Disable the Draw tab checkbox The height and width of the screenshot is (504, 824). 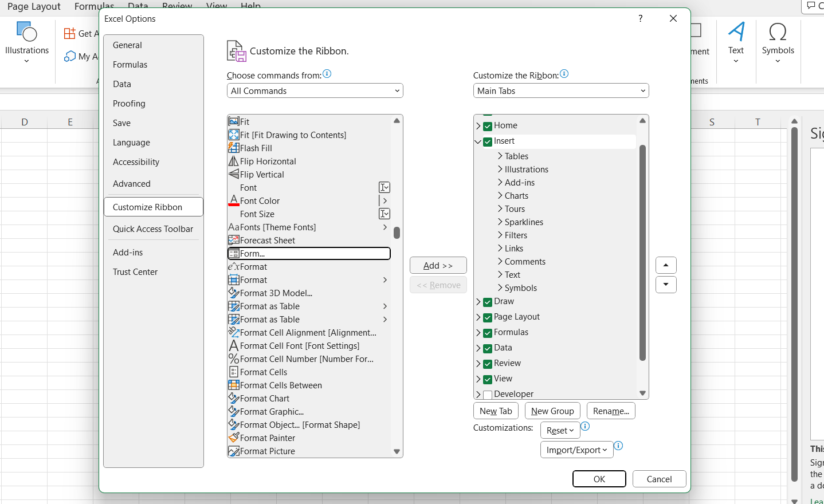488,301
